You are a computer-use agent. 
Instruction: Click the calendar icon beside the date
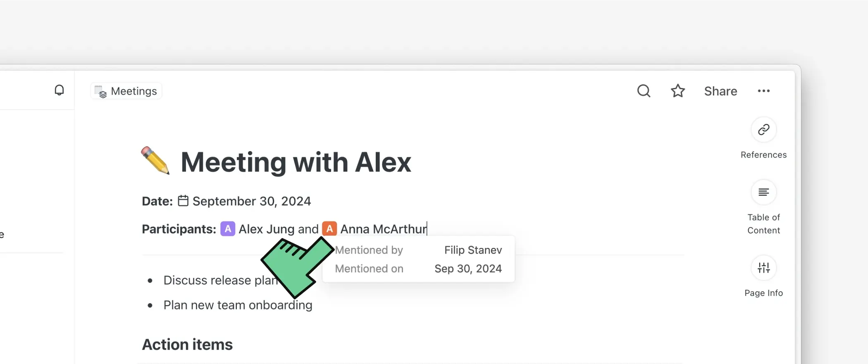coord(183,201)
